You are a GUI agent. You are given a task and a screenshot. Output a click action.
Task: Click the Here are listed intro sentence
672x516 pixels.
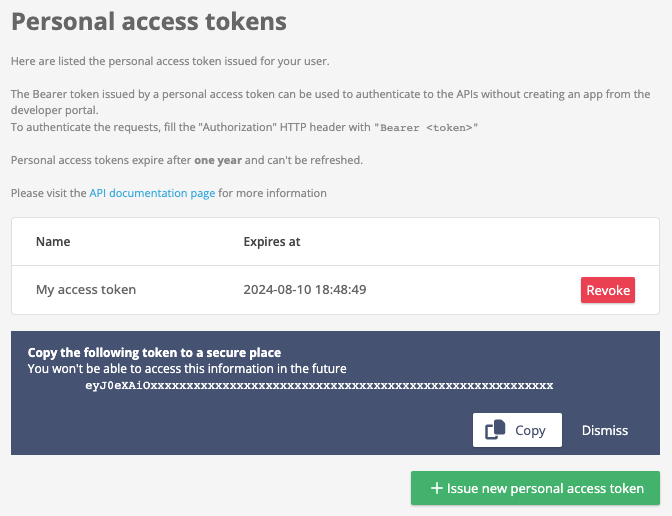point(170,61)
